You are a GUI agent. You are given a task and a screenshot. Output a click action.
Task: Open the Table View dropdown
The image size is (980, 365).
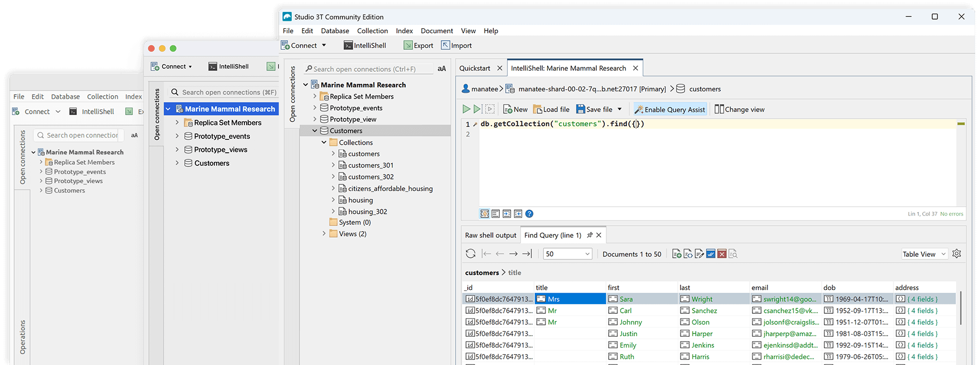point(924,254)
